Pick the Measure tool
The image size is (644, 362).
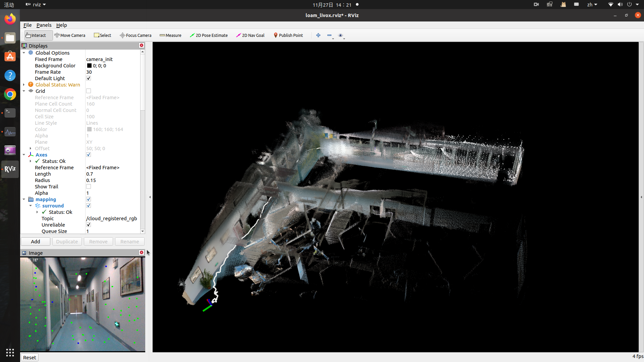coord(170,35)
